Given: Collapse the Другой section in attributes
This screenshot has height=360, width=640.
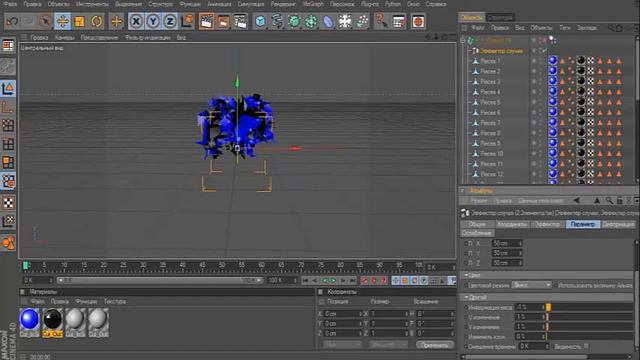Looking at the screenshot, I should tap(466, 297).
